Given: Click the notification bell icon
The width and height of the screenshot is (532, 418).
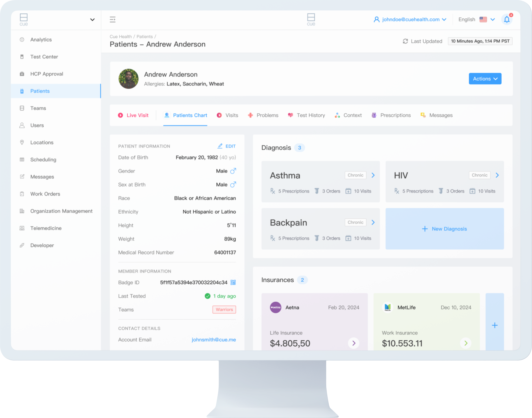Looking at the screenshot, I should pyautogui.click(x=507, y=20).
